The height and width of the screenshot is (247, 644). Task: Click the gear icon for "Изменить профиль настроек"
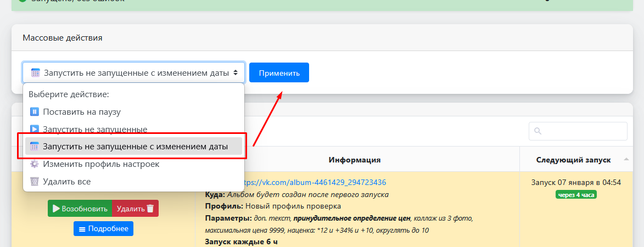pos(35,164)
